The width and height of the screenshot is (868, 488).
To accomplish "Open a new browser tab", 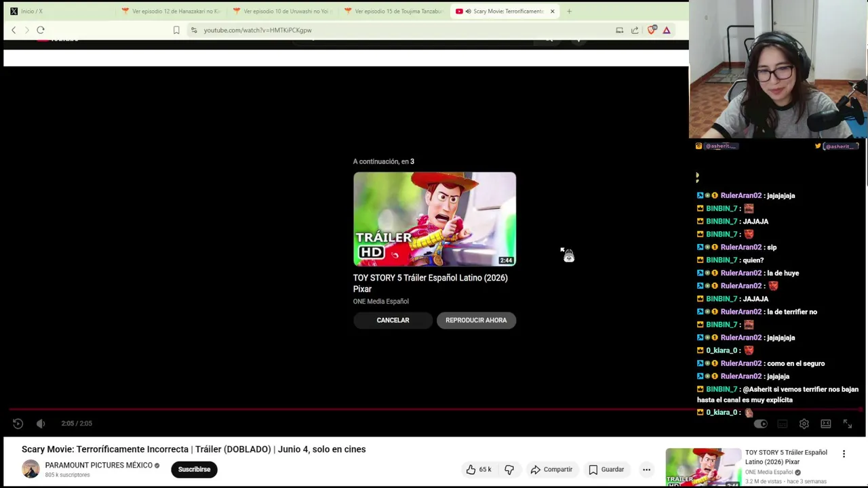I will click(569, 11).
